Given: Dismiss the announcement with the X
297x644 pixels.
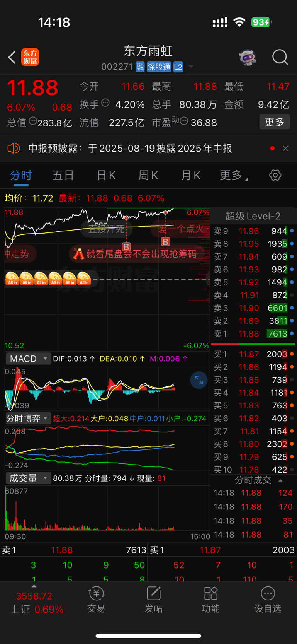Looking at the screenshot, I should (x=285, y=149).
